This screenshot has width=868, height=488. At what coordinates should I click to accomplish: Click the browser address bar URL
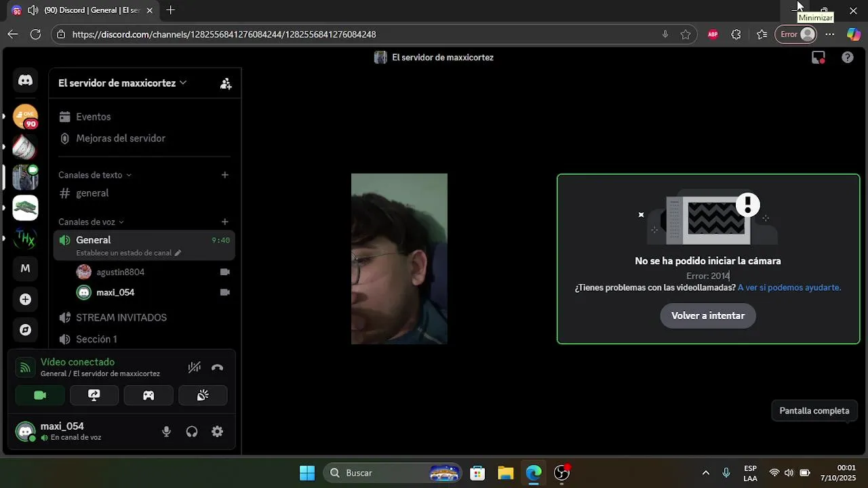(x=224, y=34)
